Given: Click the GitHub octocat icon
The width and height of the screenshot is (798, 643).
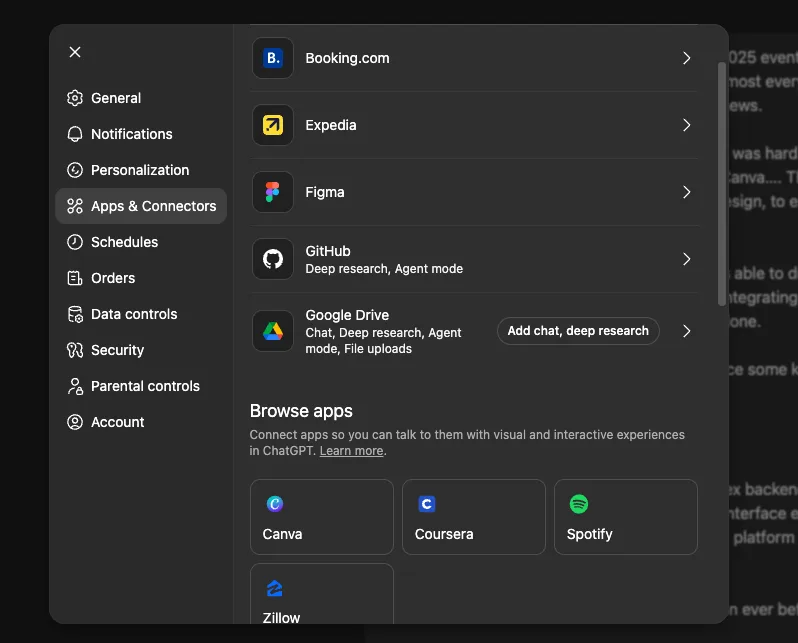Looking at the screenshot, I should pyautogui.click(x=273, y=259).
